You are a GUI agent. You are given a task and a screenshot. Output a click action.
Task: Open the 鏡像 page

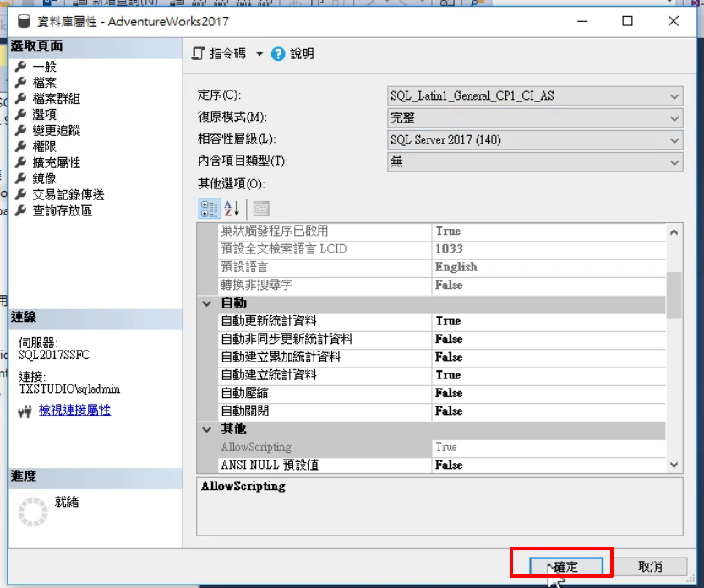45,178
